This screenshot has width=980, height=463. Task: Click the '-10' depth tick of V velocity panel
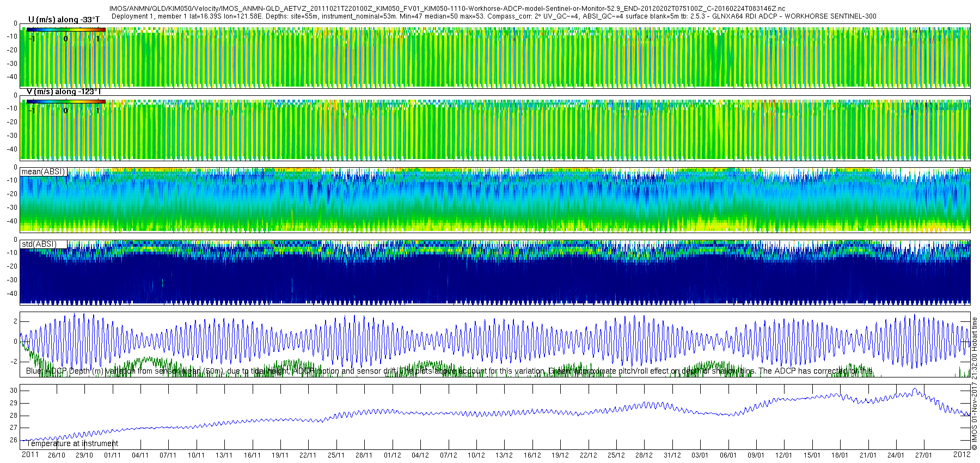click(12, 108)
